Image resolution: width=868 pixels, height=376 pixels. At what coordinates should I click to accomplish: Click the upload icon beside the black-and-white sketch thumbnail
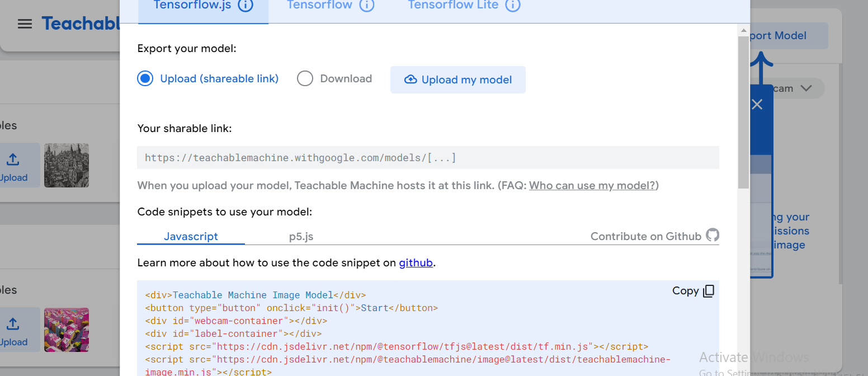[13, 160]
